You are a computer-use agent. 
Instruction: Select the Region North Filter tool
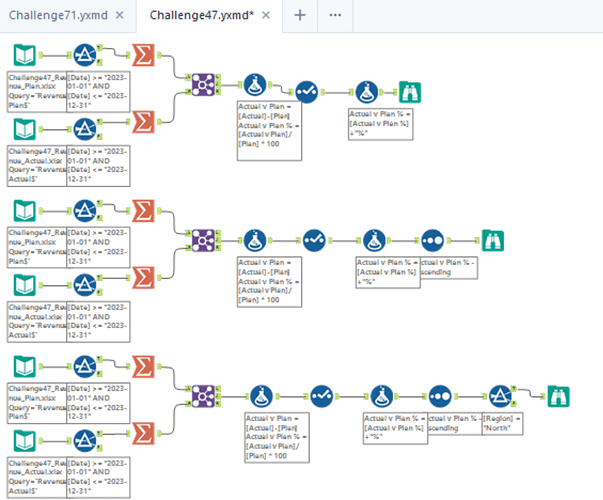[500, 397]
